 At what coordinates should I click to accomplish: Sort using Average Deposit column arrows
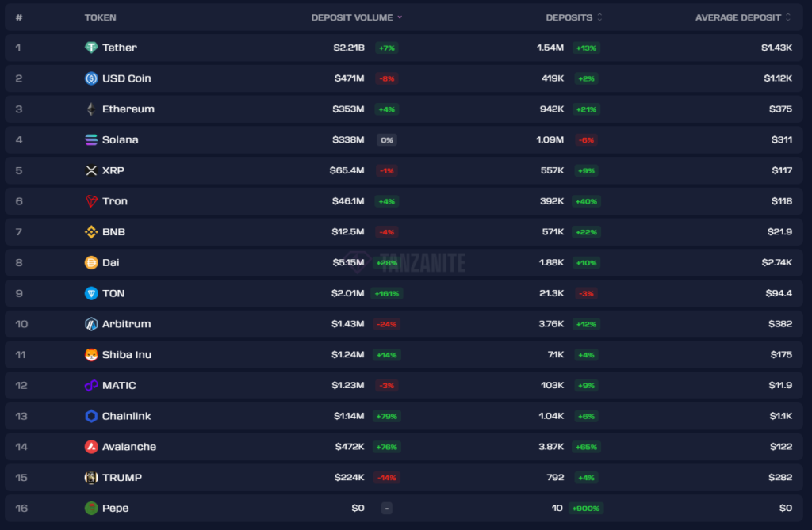788,17
